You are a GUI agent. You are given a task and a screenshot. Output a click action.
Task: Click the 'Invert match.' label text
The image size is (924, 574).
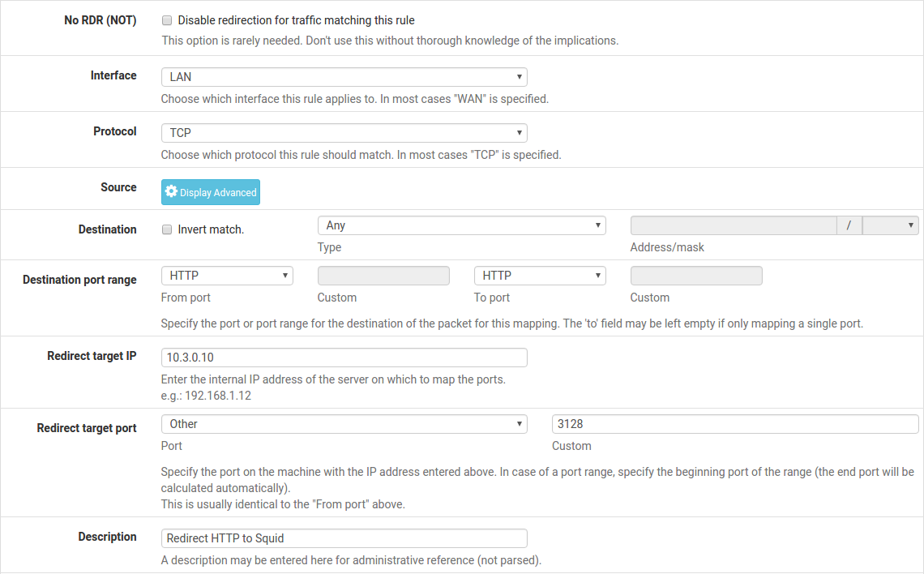211,229
